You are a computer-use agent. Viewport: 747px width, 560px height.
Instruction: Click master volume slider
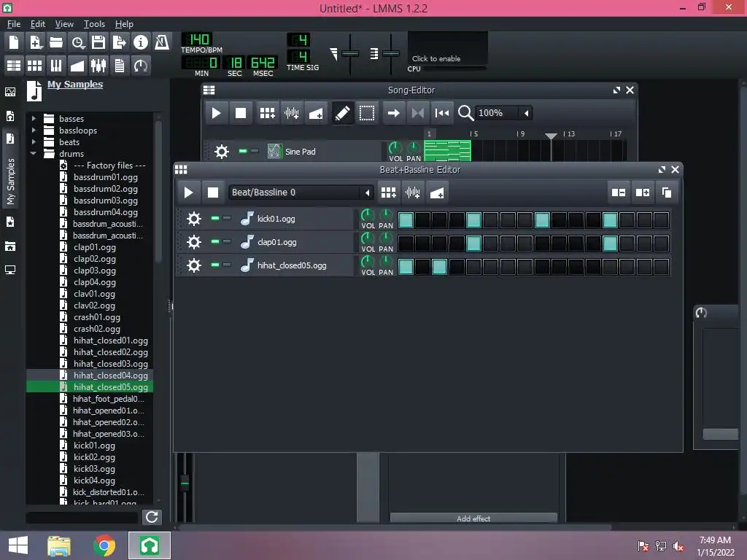[350, 53]
